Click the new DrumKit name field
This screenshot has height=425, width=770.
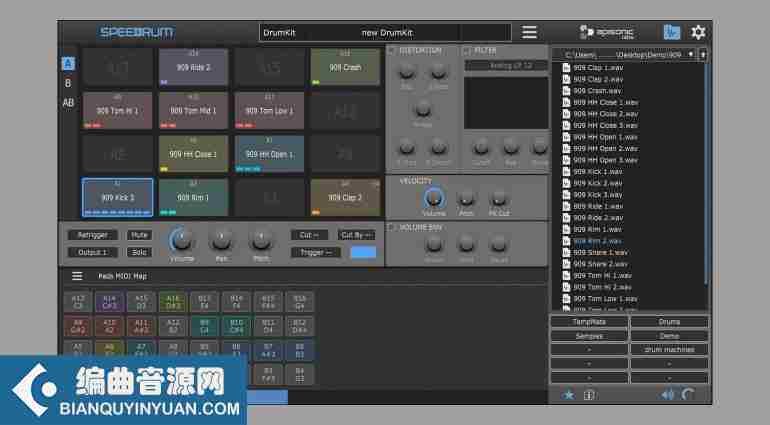[x=387, y=32]
